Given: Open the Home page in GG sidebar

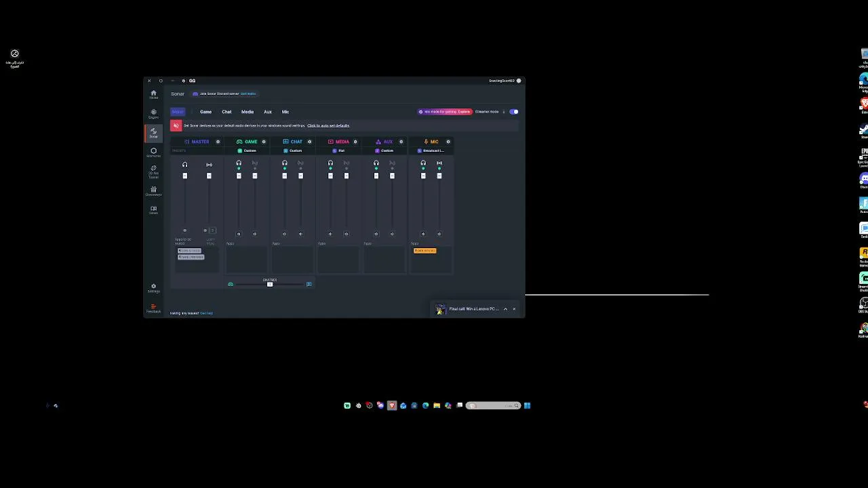Looking at the screenshot, I should pyautogui.click(x=153, y=94).
